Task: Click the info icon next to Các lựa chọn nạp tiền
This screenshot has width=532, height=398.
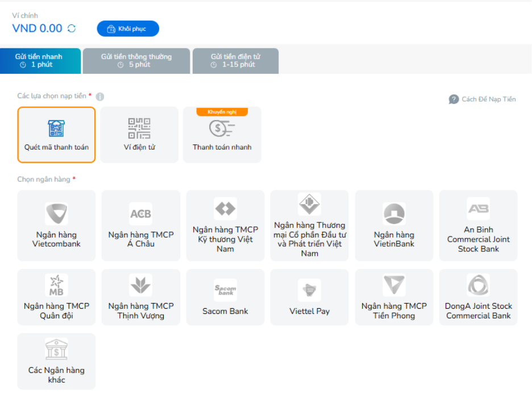Action: coord(100,97)
